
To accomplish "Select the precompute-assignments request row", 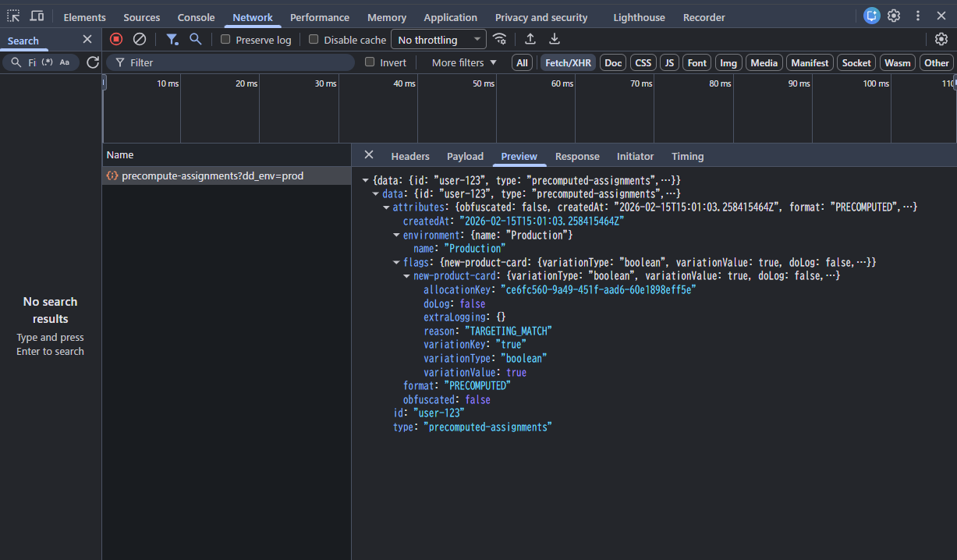I will 212,176.
